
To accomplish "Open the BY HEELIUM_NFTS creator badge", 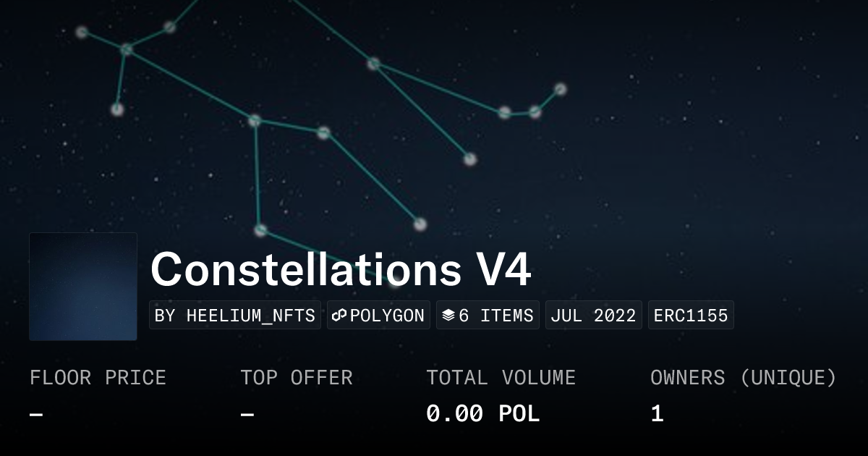I will point(235,316).
